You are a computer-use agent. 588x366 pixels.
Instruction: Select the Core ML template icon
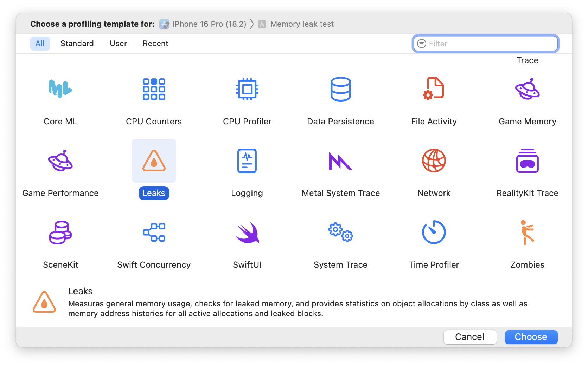pos(60,89)
